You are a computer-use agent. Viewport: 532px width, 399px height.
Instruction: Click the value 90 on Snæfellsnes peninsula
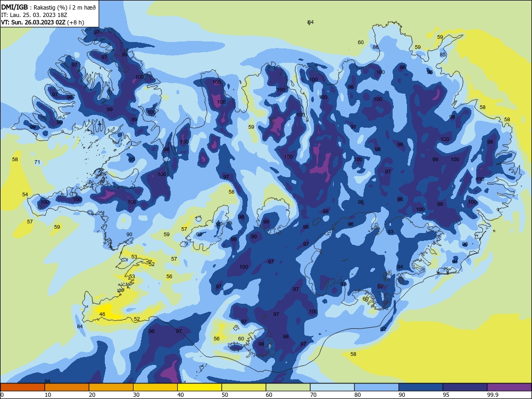[x=129, y=235]
